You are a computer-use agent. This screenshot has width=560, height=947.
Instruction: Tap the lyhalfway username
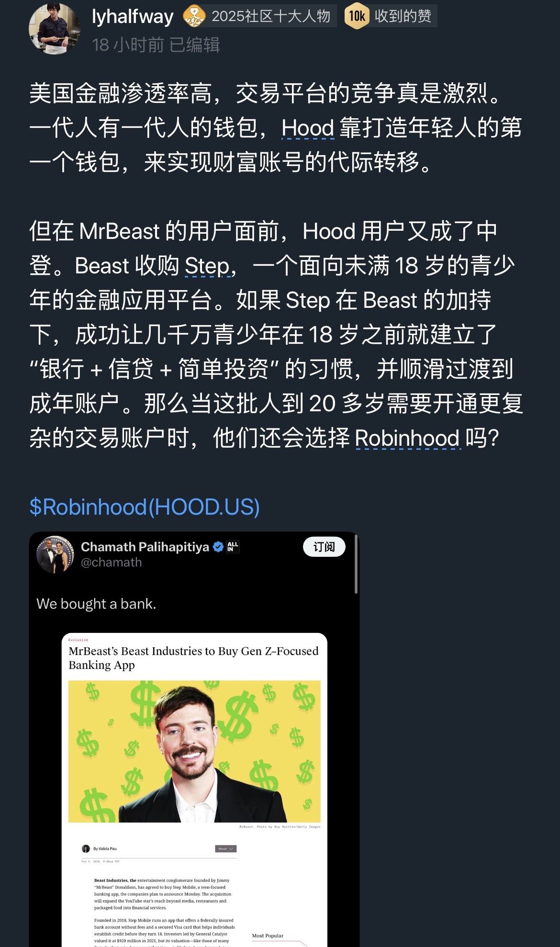click(133, 17)
